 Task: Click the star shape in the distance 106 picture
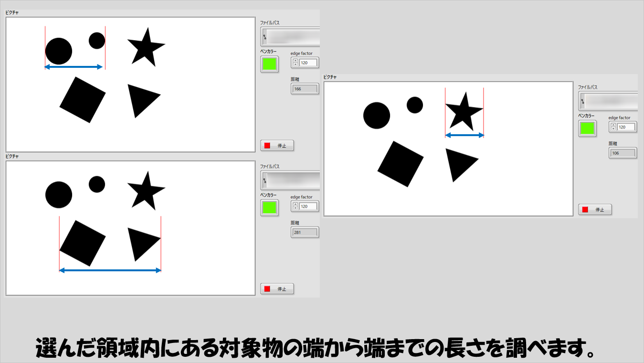[x=463, y=110]
